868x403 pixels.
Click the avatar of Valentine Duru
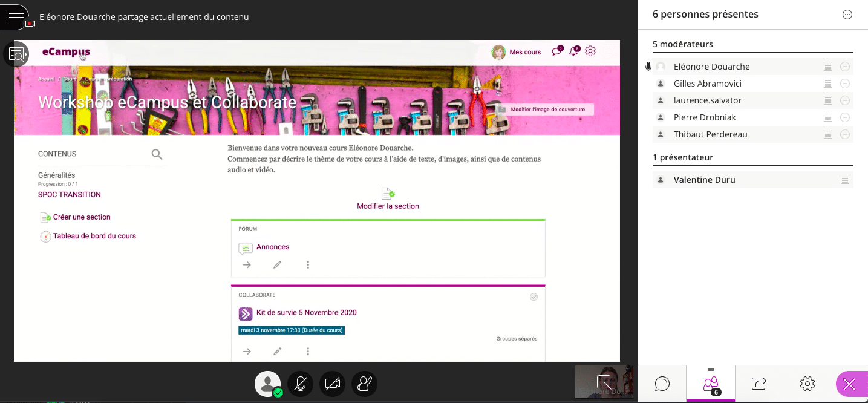tap(661, 180)
